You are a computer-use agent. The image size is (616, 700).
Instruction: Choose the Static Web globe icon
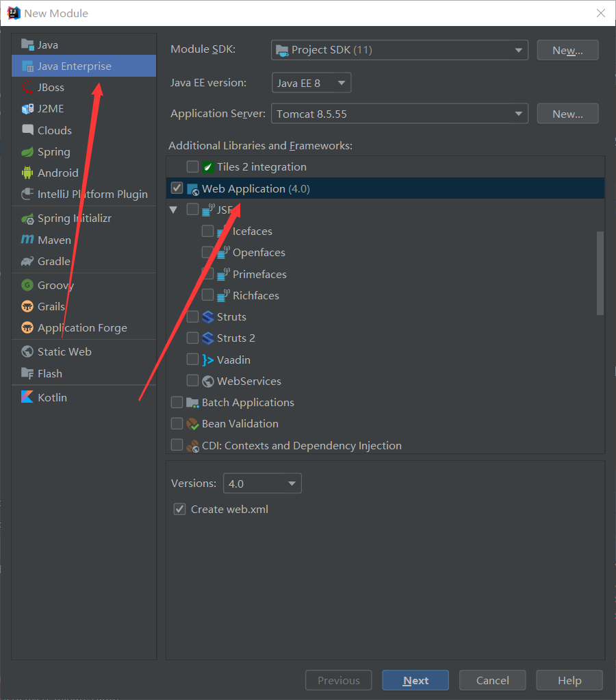tap(27, 352)
